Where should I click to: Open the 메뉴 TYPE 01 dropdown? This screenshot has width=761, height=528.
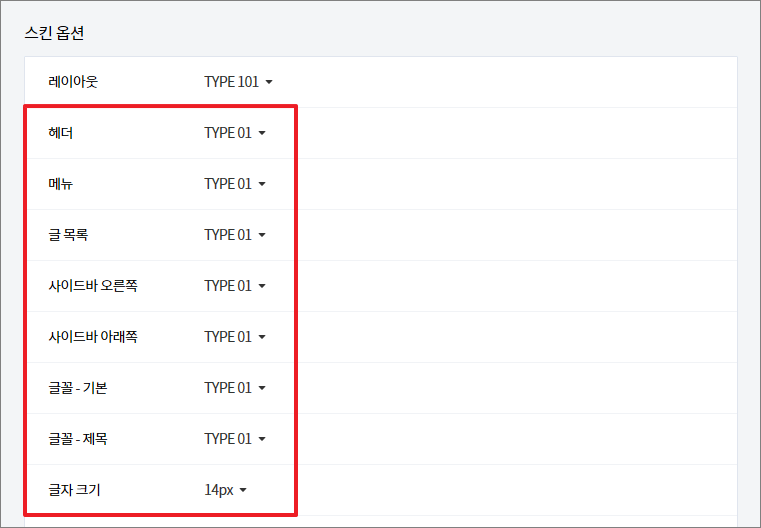pyautogui.click(x=235, y=184)
